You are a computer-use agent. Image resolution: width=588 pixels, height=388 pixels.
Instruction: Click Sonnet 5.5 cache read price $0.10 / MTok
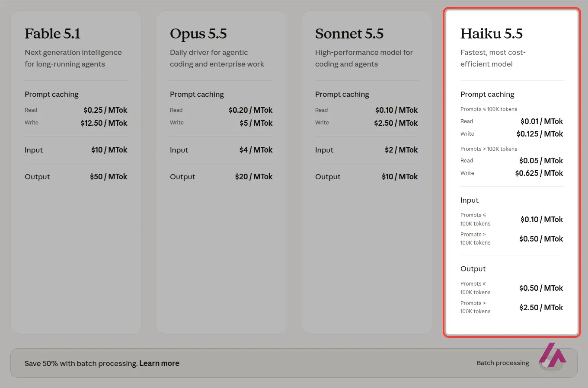click(x=396, y=110)
